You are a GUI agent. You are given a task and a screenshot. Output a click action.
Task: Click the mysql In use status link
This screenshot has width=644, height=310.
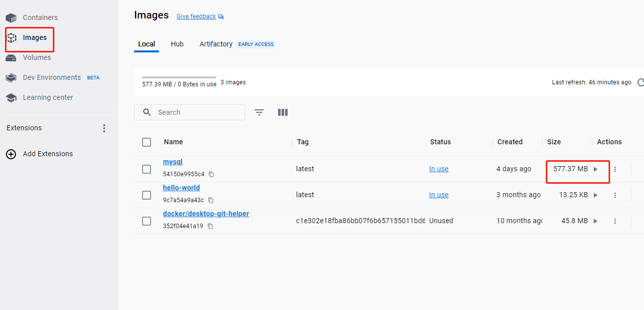[439, 169]
